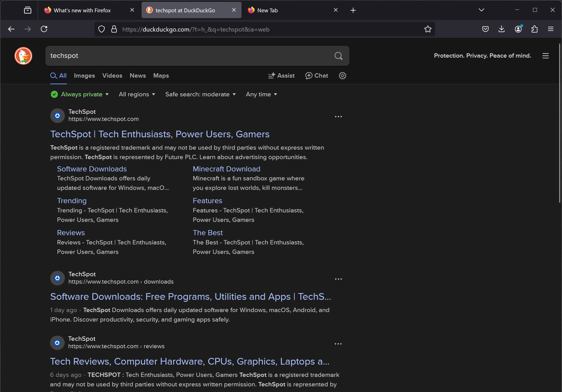Image resolution: width=562 pixels, height=392 pixels.
Task: Click TechSpot favicon of the reviews result
Action: pos(57,343)
